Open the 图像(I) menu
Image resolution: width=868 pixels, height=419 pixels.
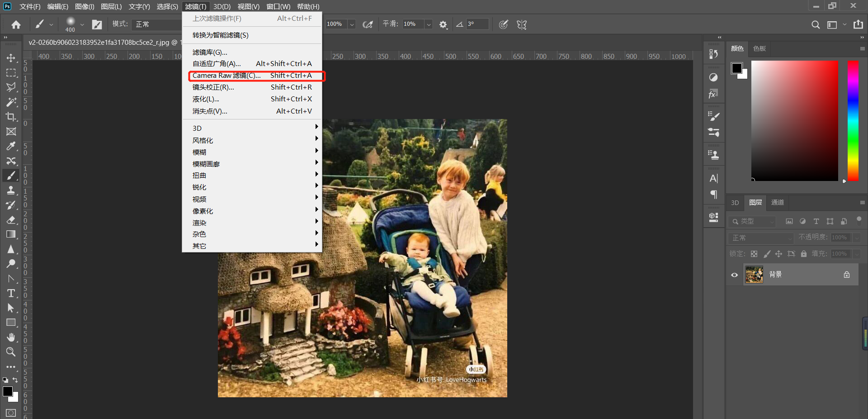pos(85,6)
